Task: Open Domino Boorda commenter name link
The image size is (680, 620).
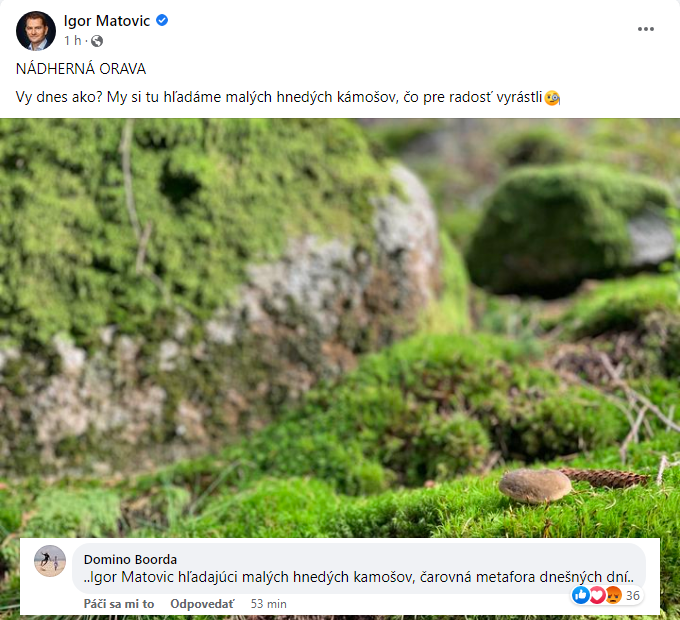Action: [130, 559]
